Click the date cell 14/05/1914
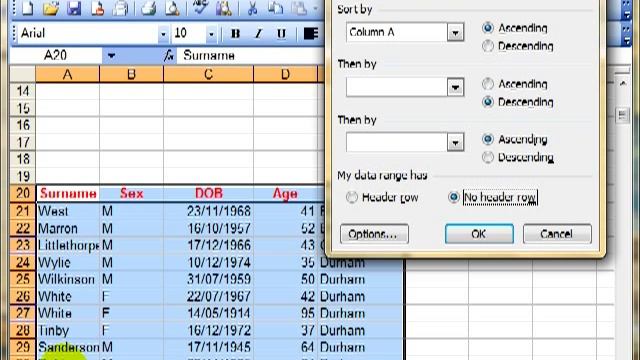Viewport: 640px width, 360px height. (x=209, y=313)
